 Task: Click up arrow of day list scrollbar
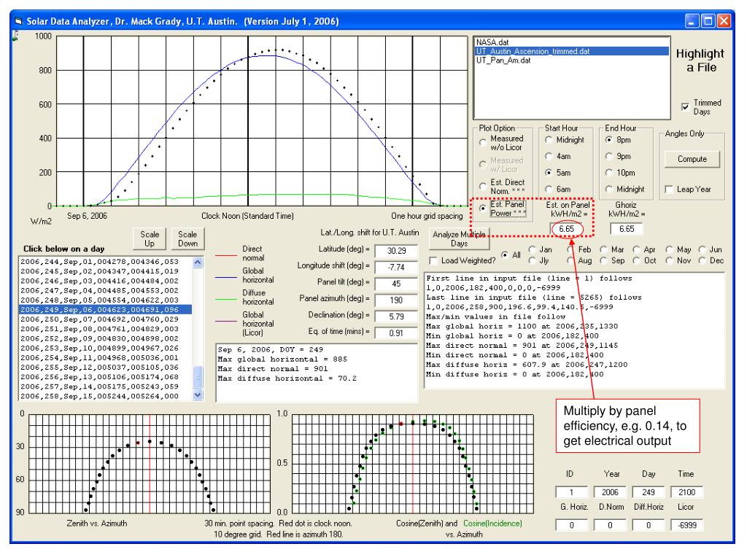point(198,262)
